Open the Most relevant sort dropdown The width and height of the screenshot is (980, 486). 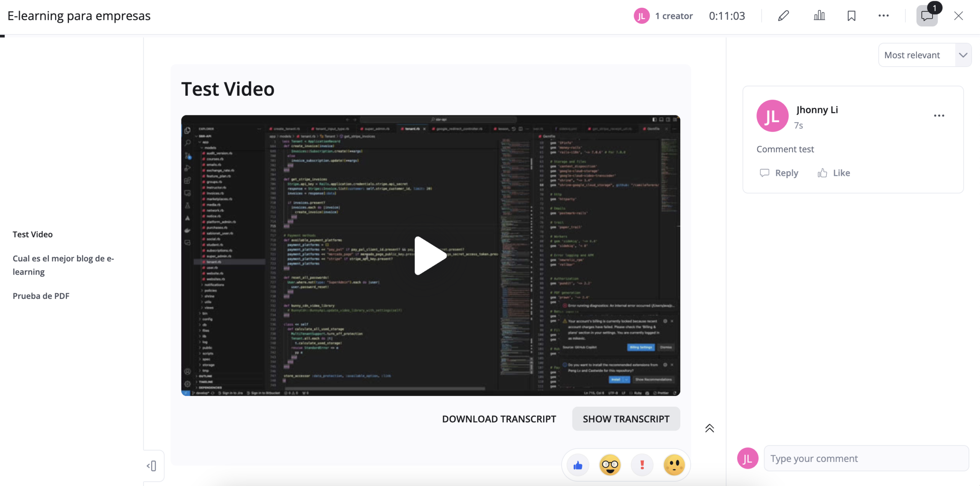coord(924,55)
